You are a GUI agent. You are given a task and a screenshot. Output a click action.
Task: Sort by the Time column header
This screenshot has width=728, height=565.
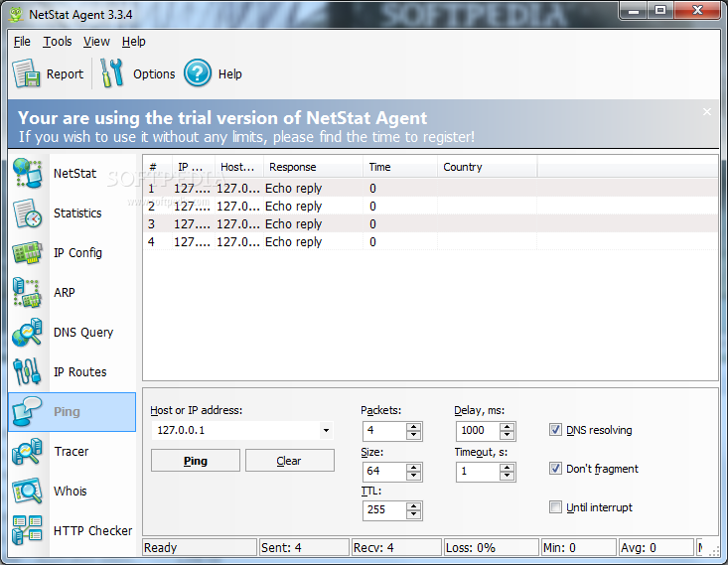point(399,167)
